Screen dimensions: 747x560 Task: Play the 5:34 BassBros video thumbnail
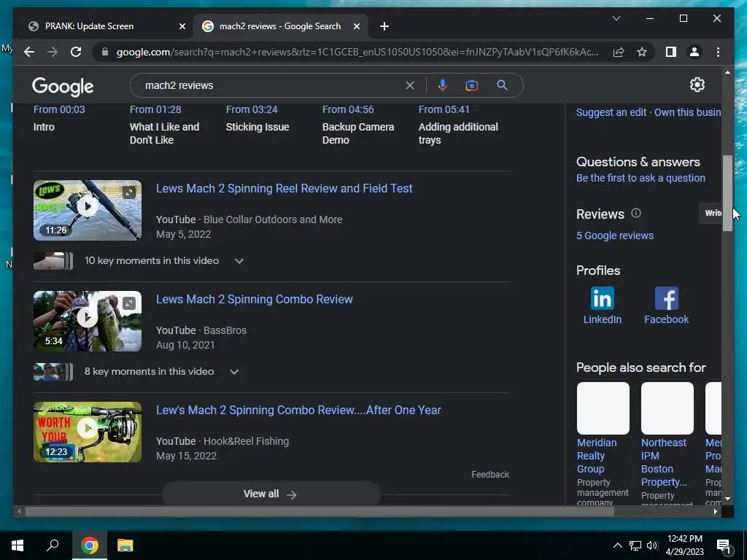coord(88,321)
